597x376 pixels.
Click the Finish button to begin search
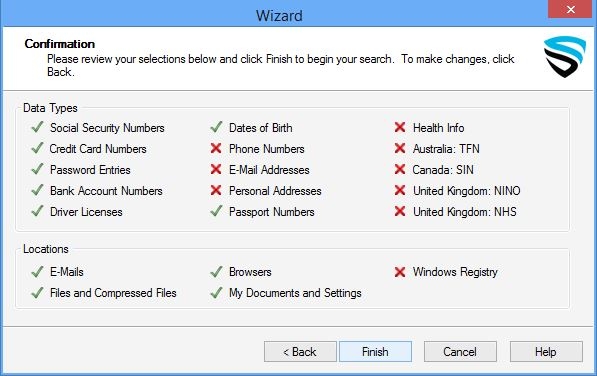(375, 351)
